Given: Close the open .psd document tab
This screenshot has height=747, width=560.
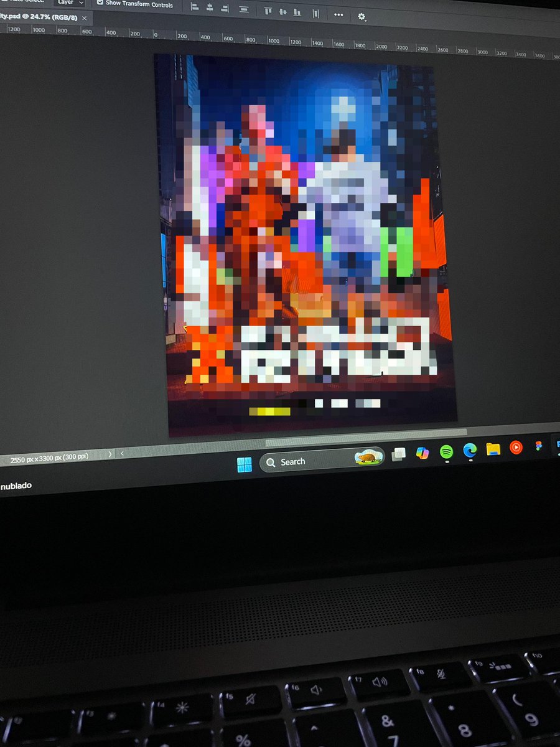Looking at the screenshot, I should [x=85, y=19].
